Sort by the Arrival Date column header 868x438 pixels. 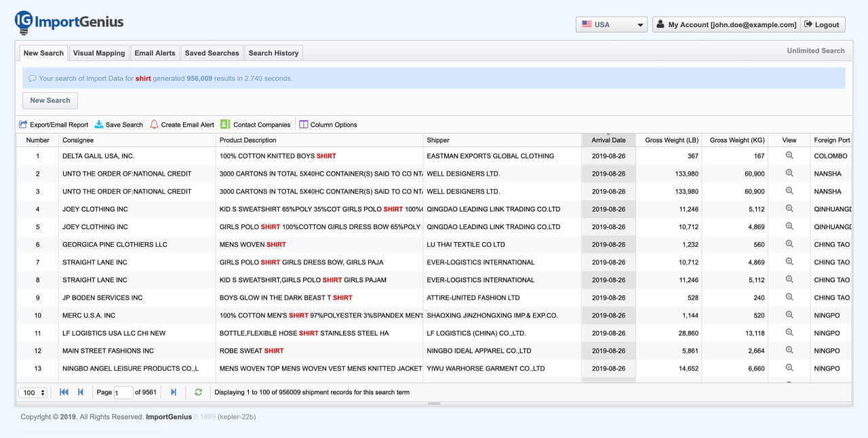(x=608, y=140)
